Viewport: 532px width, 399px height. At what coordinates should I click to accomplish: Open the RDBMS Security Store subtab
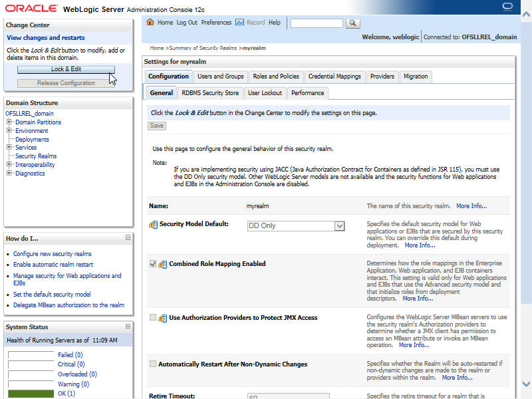coord(210,93)
